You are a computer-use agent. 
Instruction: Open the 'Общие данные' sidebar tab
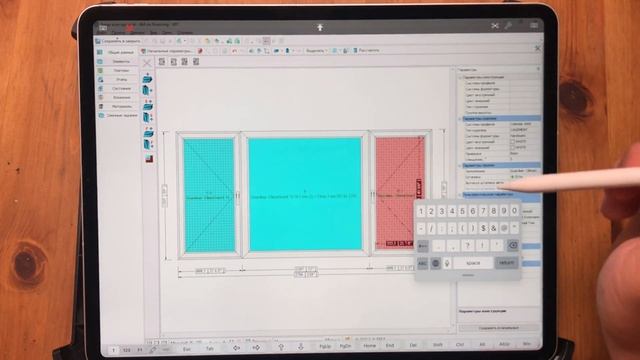pyautogui.click(x=117, y=52)
